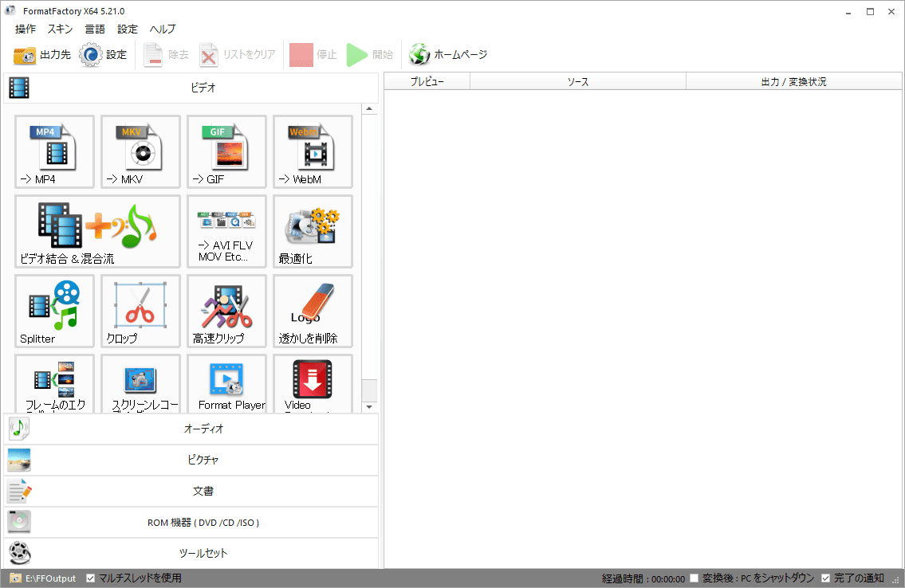The image size is (905, 588).
Task: Click the 除去 remove toolbar button
Action: point(166,55)
